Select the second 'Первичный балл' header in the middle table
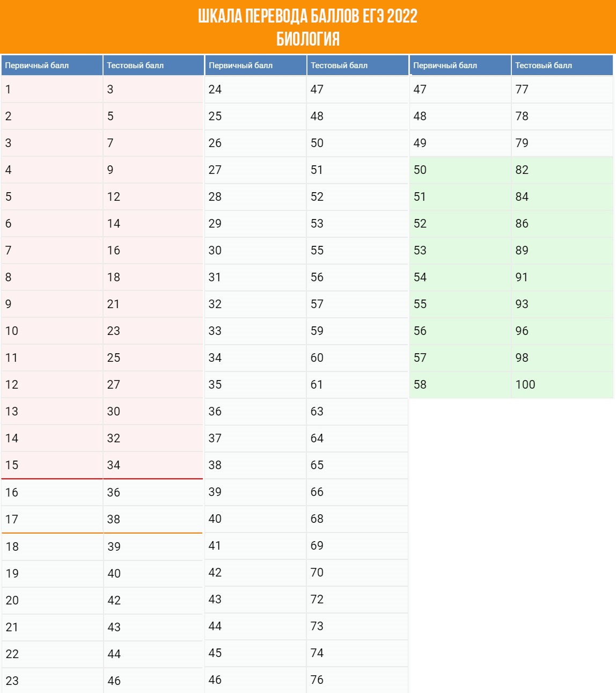 pos(255,65)
